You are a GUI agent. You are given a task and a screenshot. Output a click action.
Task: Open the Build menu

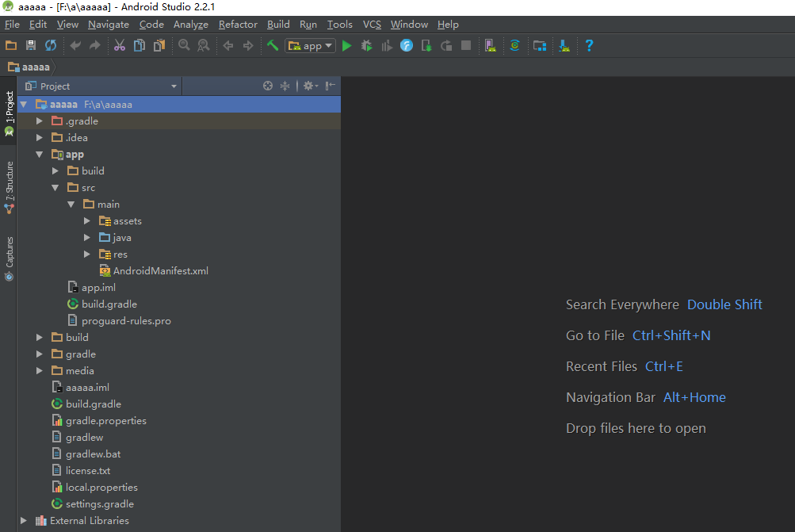tap(278, 25)
